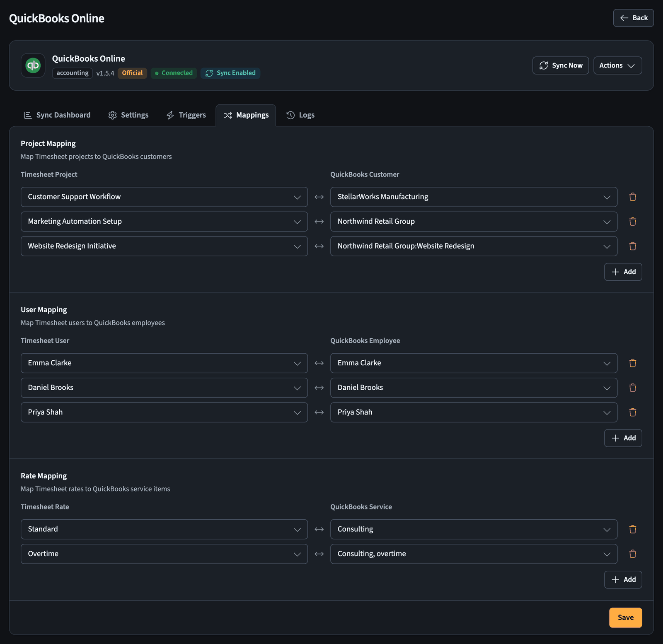663x644 pixels.
Task: Open the Website Redesign Initiative project dropdown
Action: tap(164, 246)
